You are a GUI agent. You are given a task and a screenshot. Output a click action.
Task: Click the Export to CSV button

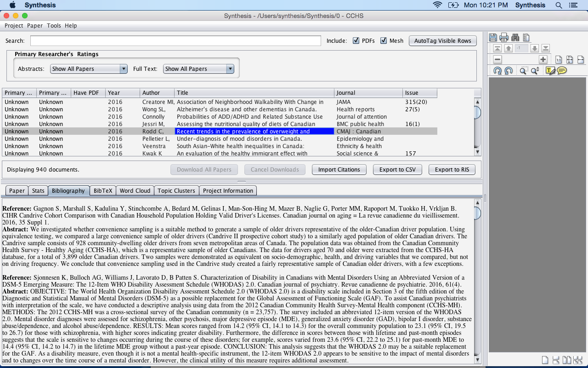click(397, 169)
